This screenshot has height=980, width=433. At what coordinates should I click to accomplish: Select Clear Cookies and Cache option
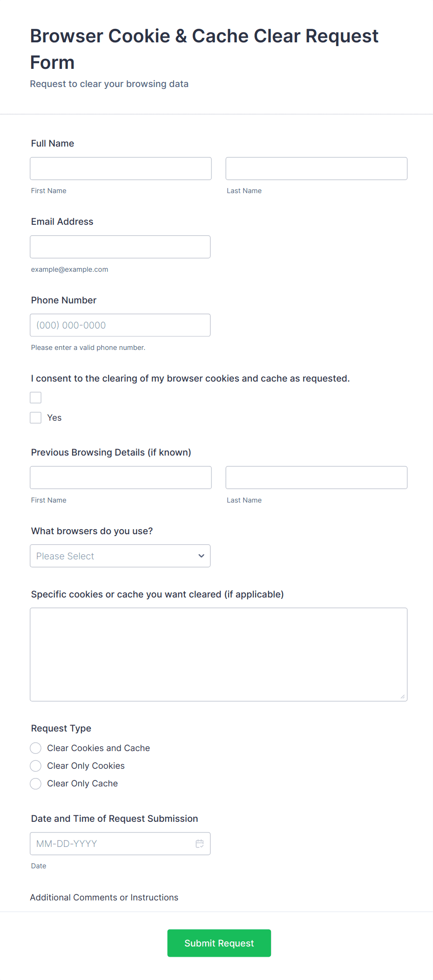coord(36,748)
